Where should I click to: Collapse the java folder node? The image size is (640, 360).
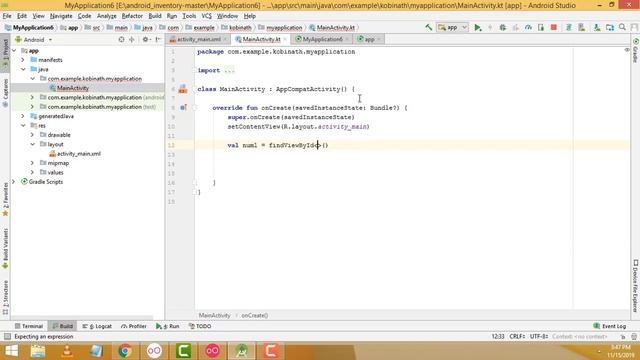pyautogui.click(x=23, y=69)
